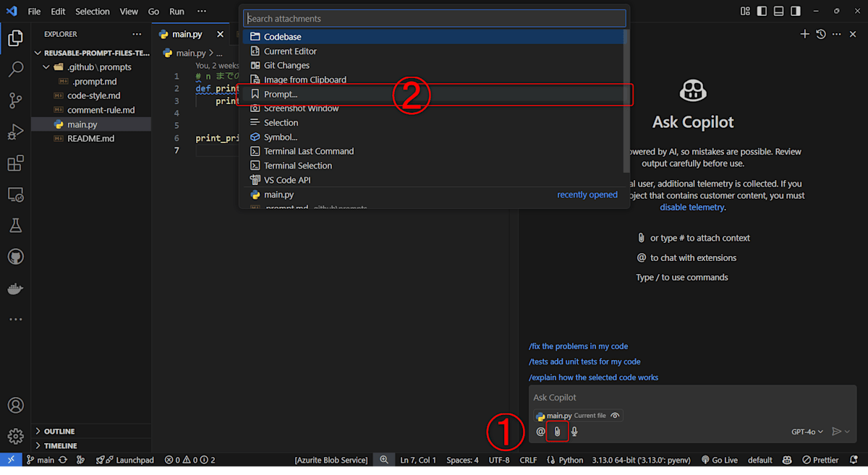Click the Customize Layout icon

click(x=746, y=11)
